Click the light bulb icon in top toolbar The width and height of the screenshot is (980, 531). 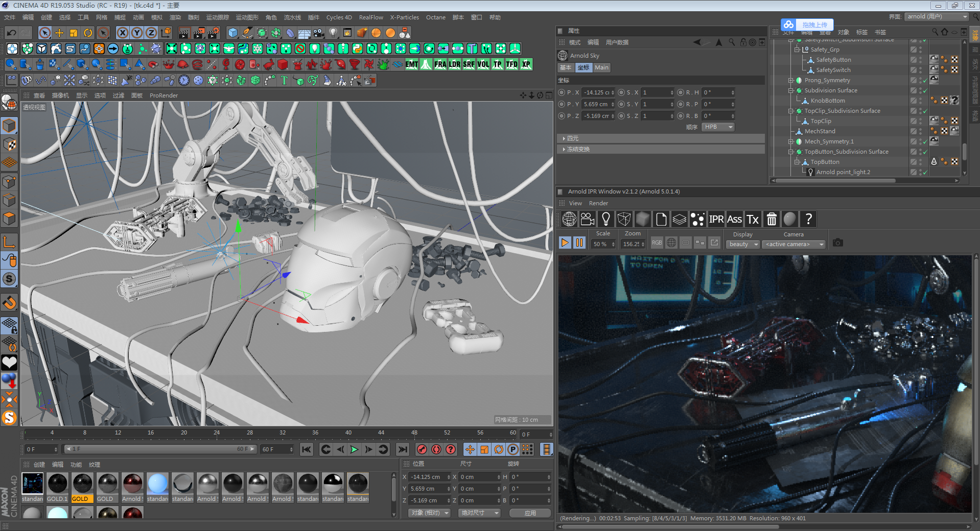[x=333, y=33]
